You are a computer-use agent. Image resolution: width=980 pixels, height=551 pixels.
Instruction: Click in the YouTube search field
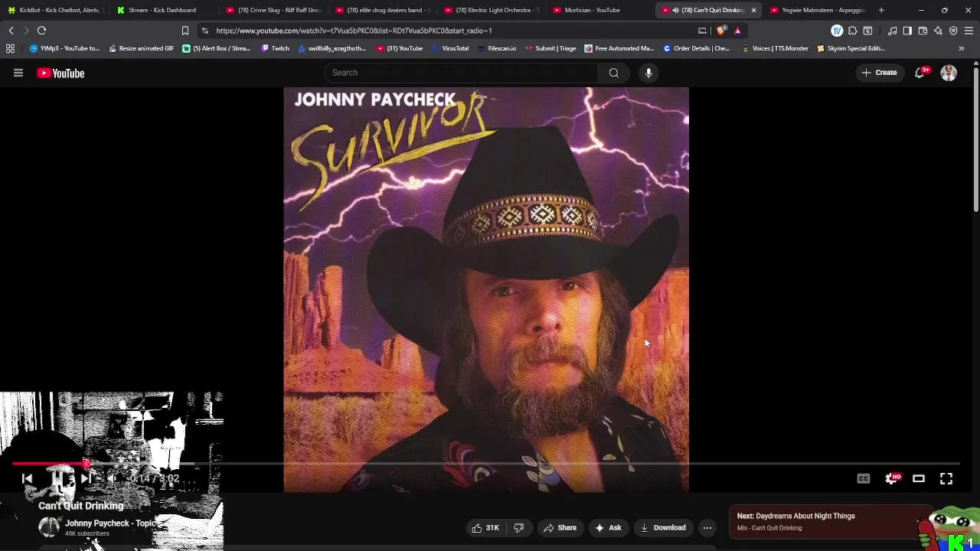point(461,73)
